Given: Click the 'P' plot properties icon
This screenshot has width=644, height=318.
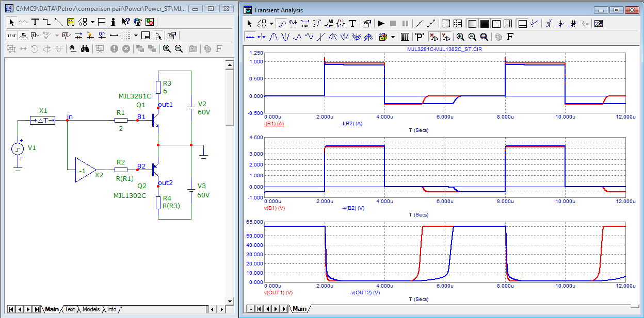Looking at the screenshot, I should 420,37.
